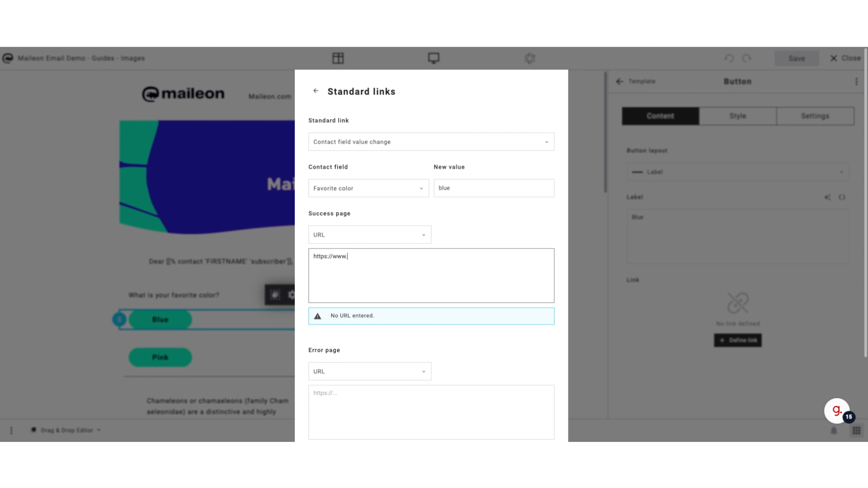
Task: Open the settings gear in top toolbar
Action: coord(530,58)
